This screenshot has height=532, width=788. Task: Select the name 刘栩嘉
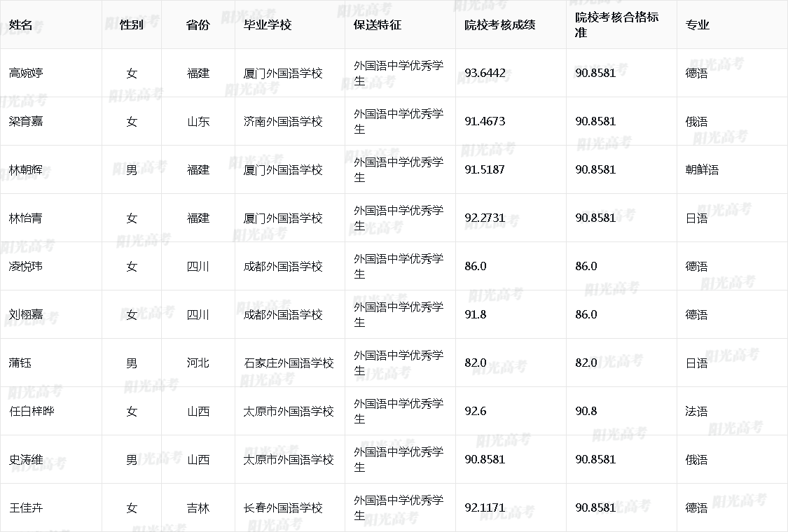26,314
